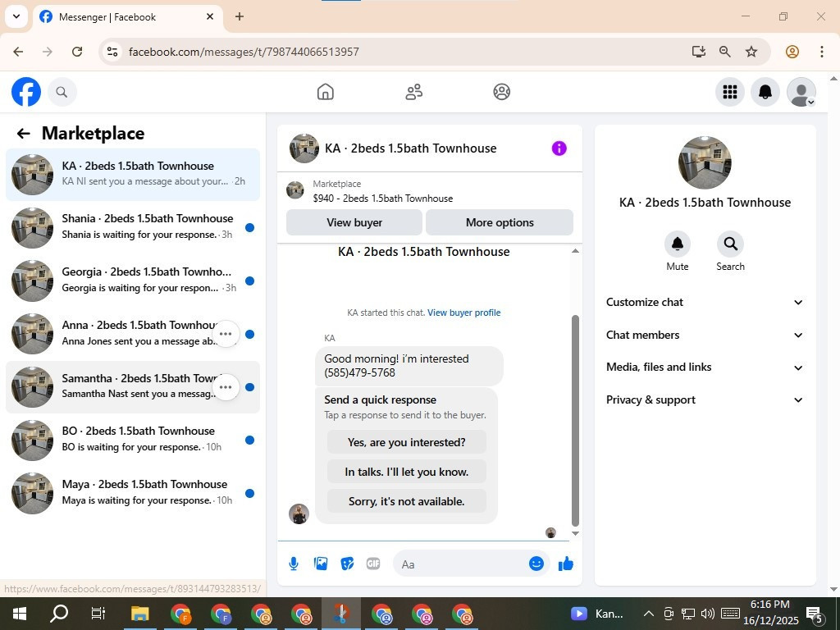The image size is (840, 630).
Task: Click the install app icon in address bar
Action: click(698, 52)
